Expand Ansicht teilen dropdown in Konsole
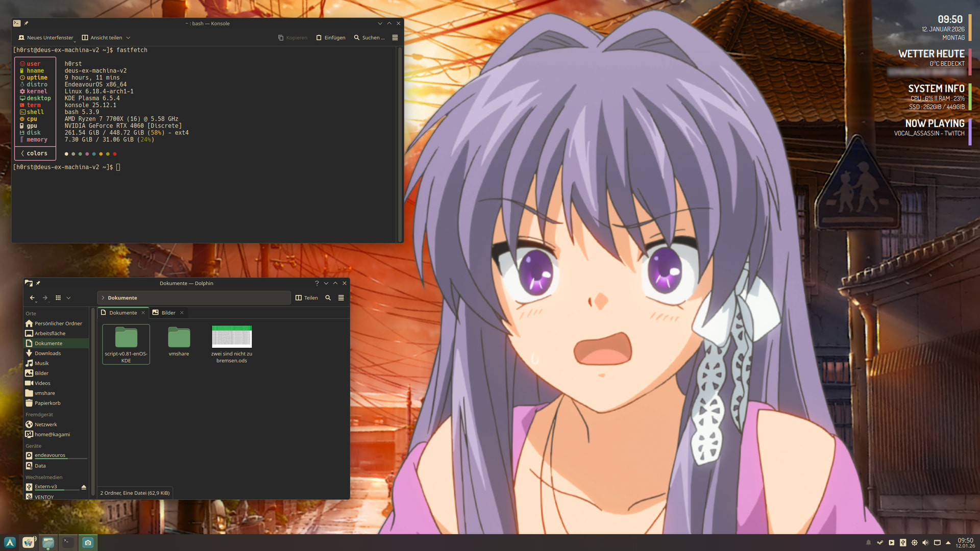 [128, 38]
